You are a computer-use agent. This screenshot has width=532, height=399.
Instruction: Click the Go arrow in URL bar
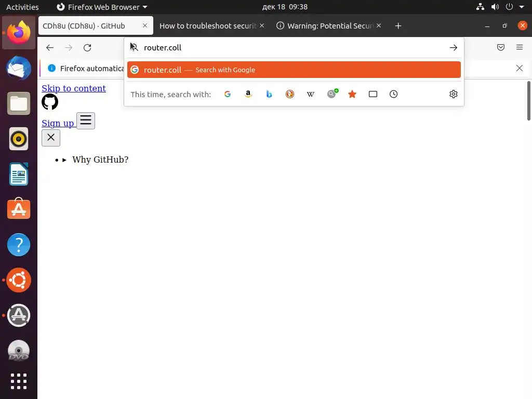[x=453, y=47]
